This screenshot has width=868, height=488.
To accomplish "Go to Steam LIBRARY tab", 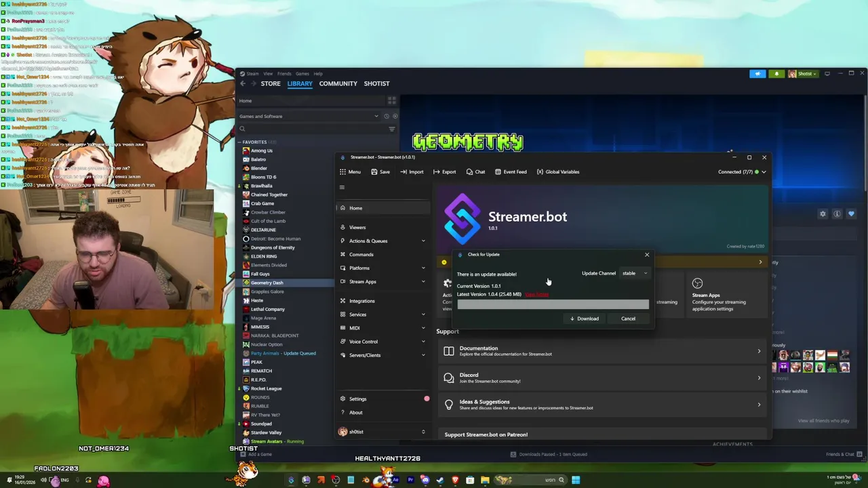I will tap(300, 83).
